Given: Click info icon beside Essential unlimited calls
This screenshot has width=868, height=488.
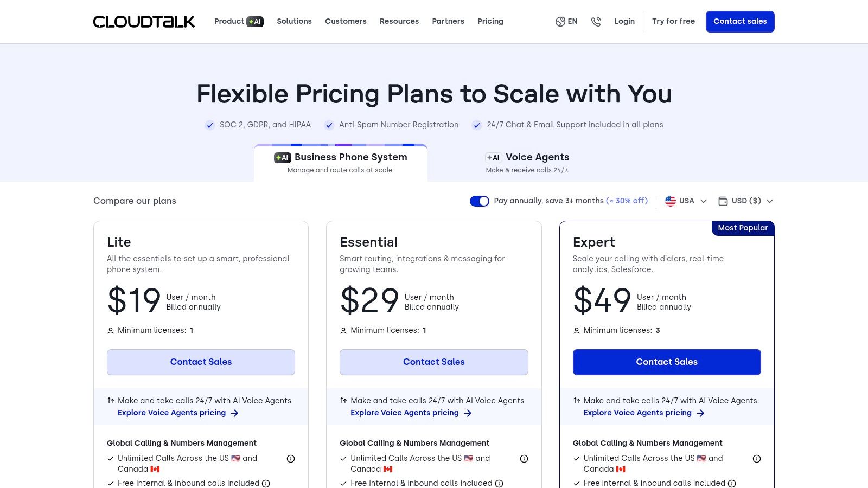Looking at the screenshot, I should [x=524, y=459].
